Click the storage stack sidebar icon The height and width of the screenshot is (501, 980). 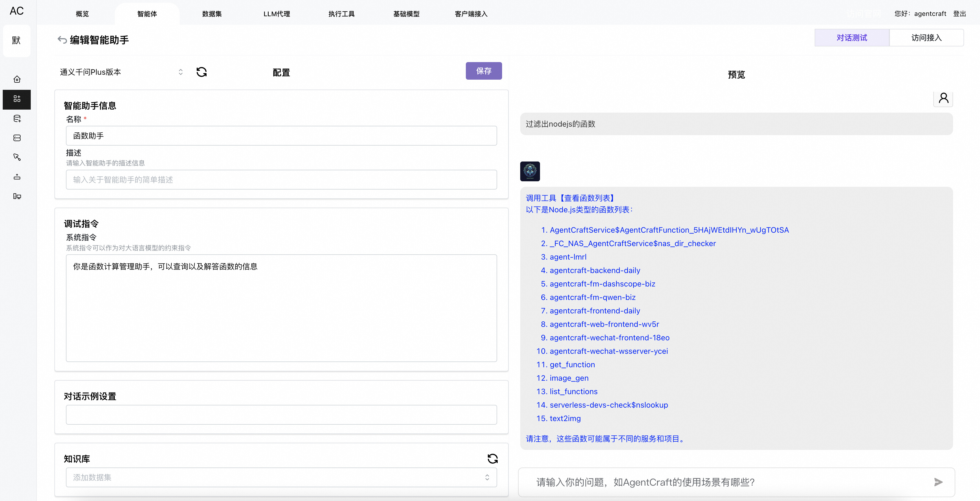(17, 138)
